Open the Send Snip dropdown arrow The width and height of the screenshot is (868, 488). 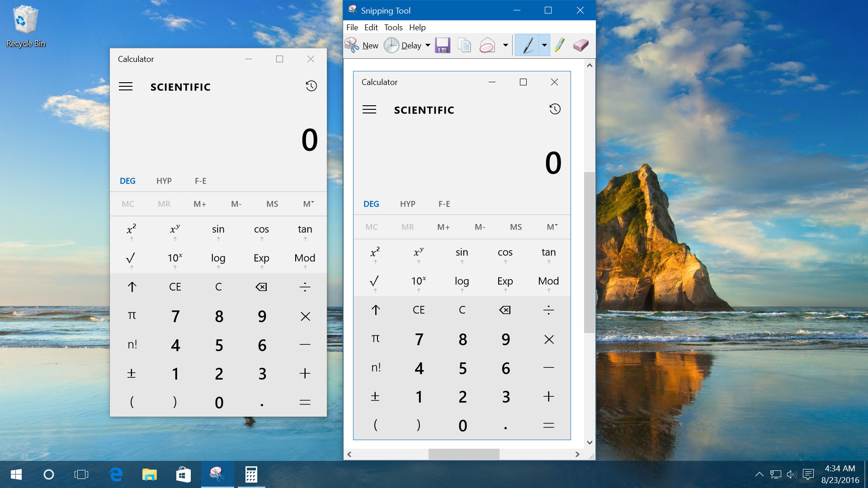point(505,45)
